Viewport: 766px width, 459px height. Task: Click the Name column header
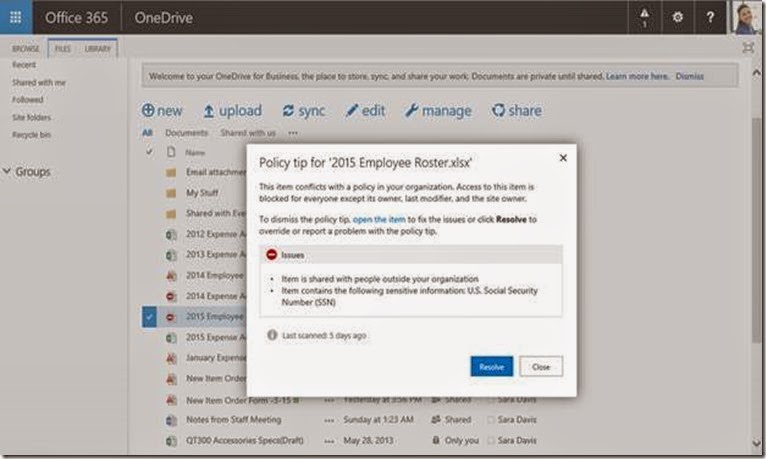(x=195, y=153)
